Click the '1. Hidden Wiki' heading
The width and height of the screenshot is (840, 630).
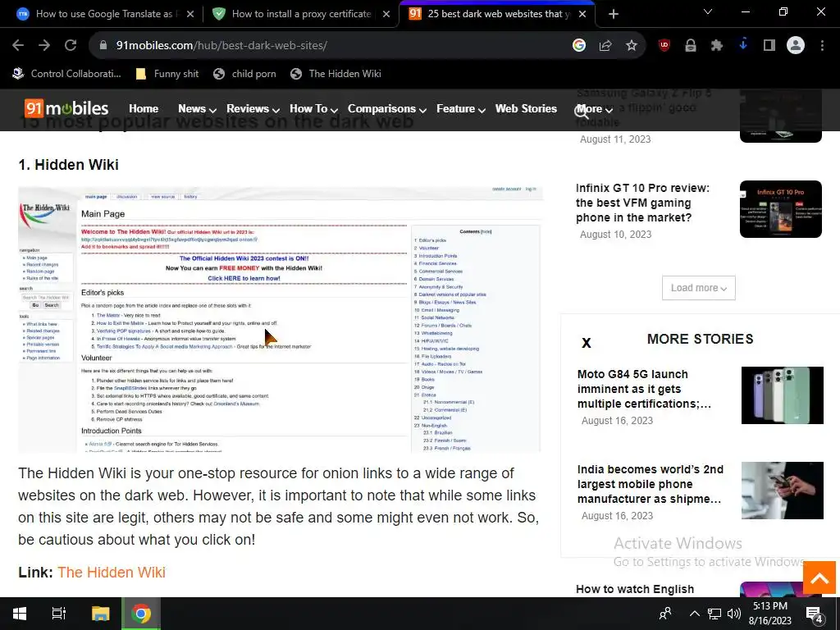[69, 164]
